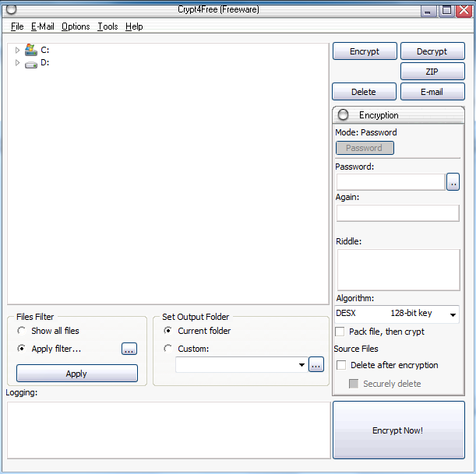Minimize the Crypt4Free window

coord(428,11)
